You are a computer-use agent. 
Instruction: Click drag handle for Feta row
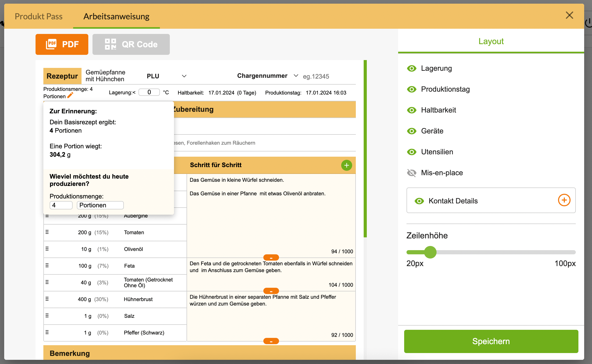point(47,265)
